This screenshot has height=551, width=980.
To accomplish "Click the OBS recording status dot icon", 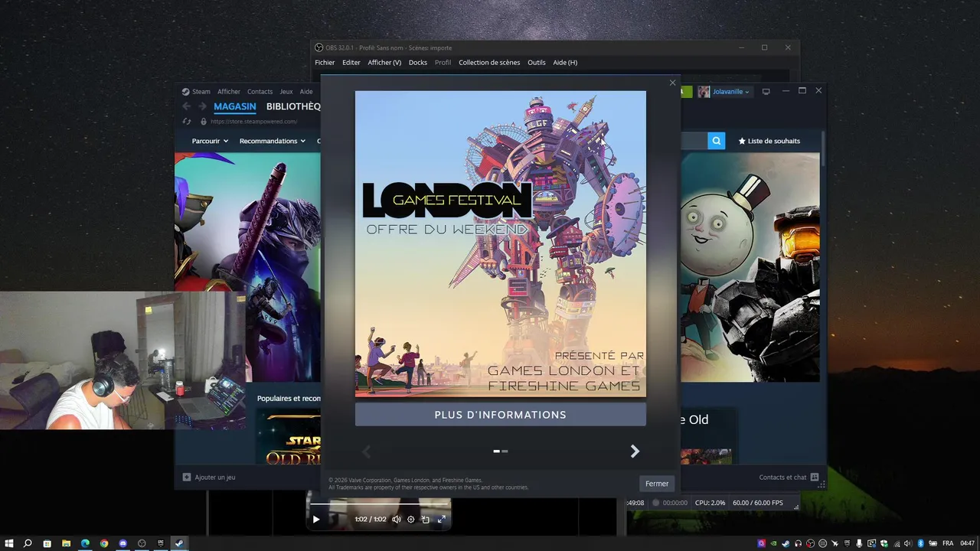I will pos(655,503).
